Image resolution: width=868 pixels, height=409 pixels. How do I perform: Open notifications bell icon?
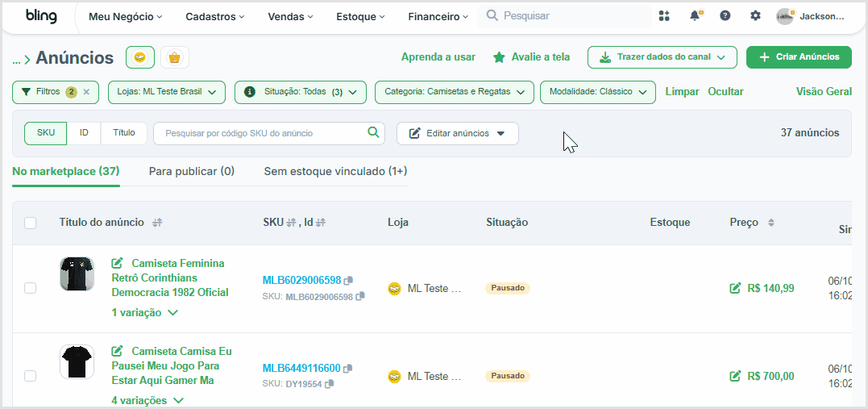pyautogui.click(x=696, y=16)
